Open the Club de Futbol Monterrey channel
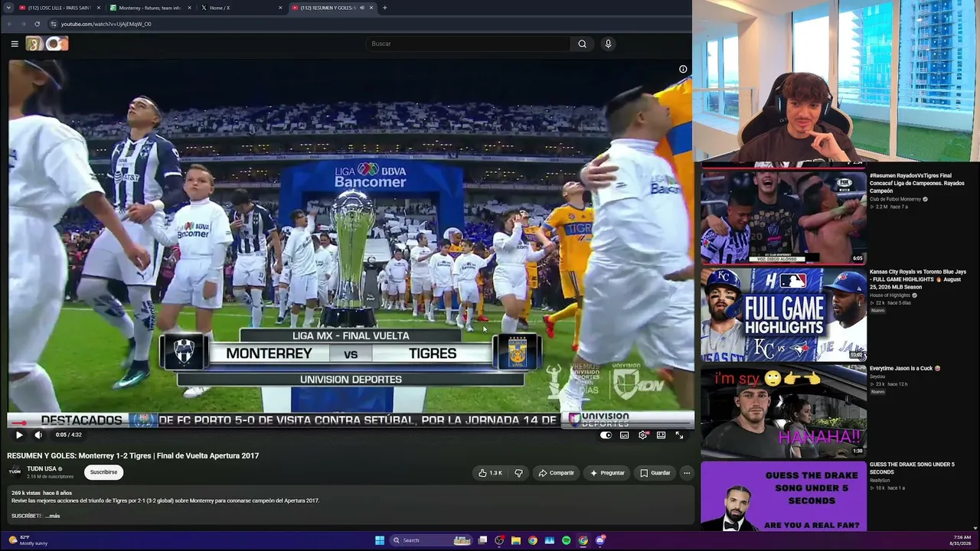Screen dimensions: 980x551 pos(895,199)
